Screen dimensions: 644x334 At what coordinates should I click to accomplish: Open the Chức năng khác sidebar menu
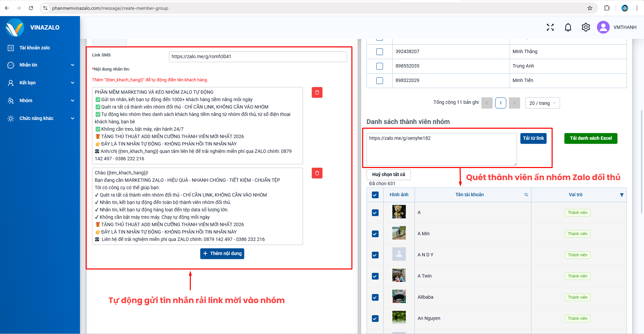[40, 118]
